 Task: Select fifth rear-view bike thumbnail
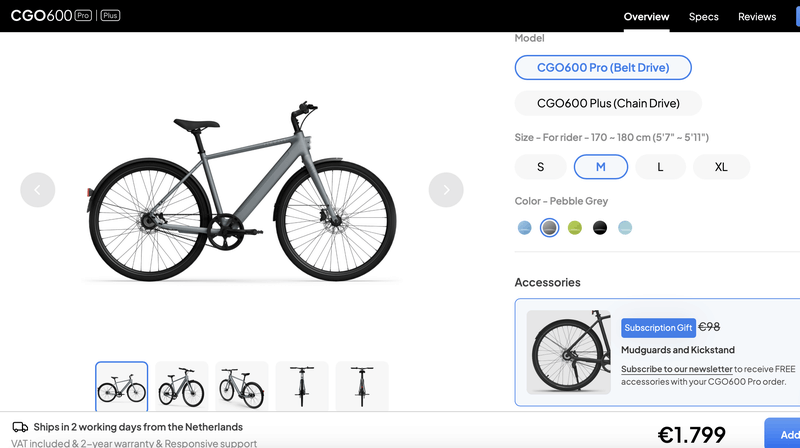(362, 386)
